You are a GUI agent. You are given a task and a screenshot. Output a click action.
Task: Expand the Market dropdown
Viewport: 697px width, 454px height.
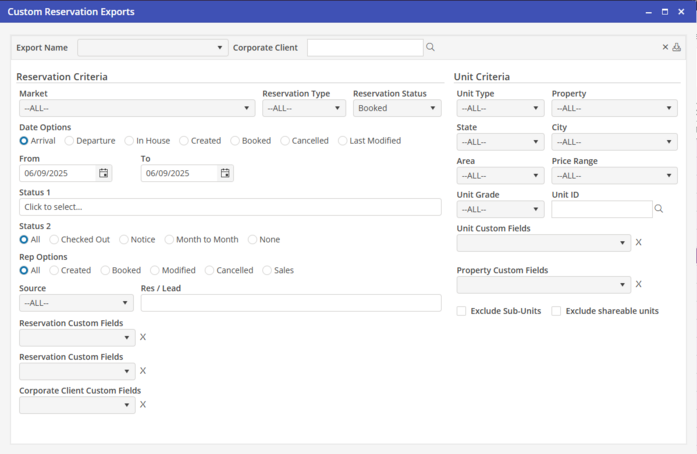coord(137,108)
